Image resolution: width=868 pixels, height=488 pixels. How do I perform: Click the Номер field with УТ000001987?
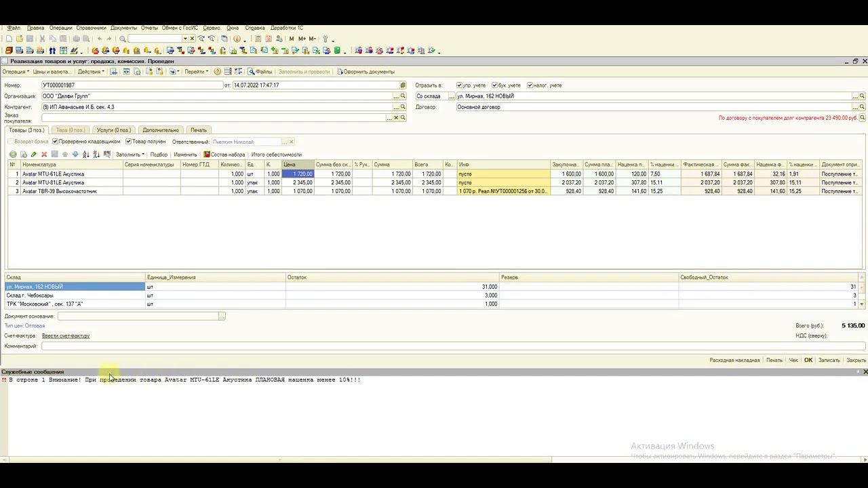pyautogui.click(x=132, y=85)
